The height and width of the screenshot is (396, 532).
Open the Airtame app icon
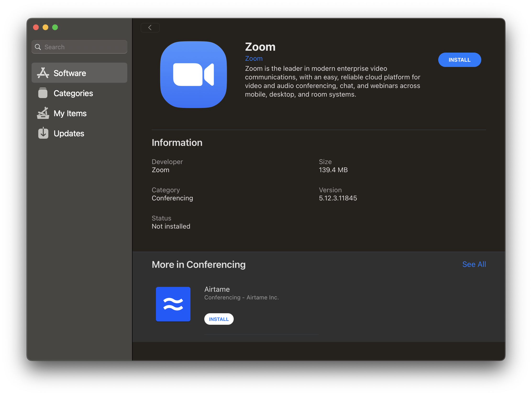pyautogui.click(x=173, y=304)
